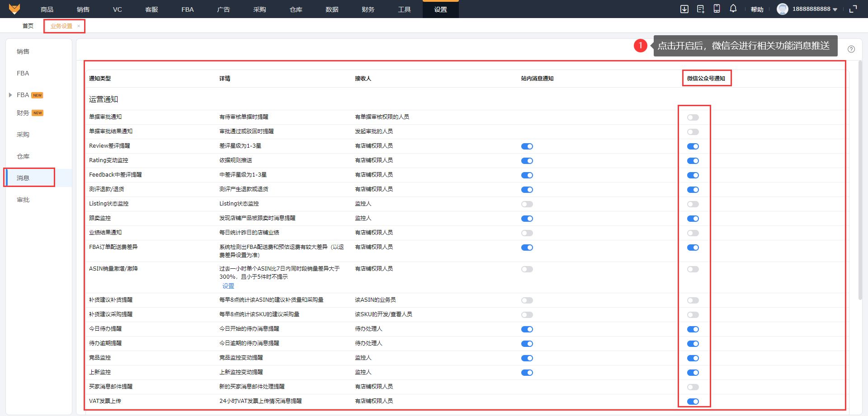868x416 pixels.
Task: Disable site message for Review差评提醒
Action: point(527,146)
